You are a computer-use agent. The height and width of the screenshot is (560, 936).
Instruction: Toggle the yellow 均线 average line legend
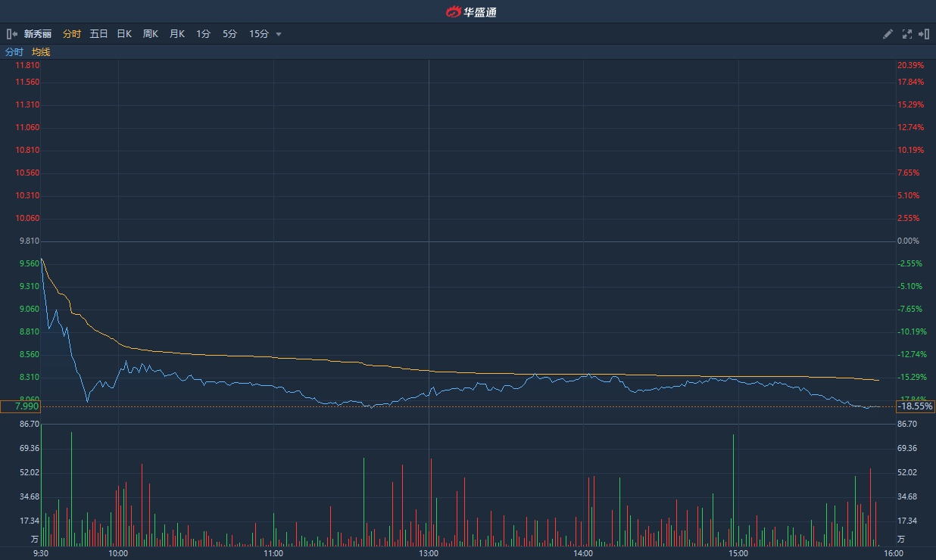pos(41,52)
